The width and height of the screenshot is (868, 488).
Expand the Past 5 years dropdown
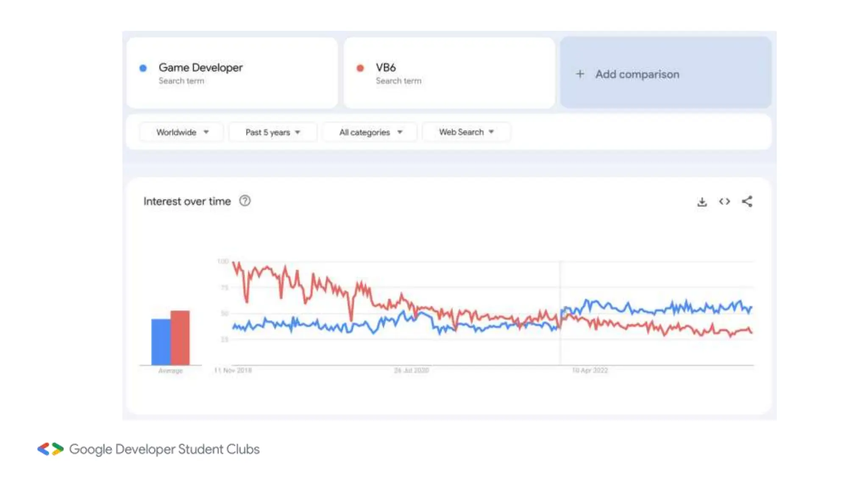click(x=273, y=132)
